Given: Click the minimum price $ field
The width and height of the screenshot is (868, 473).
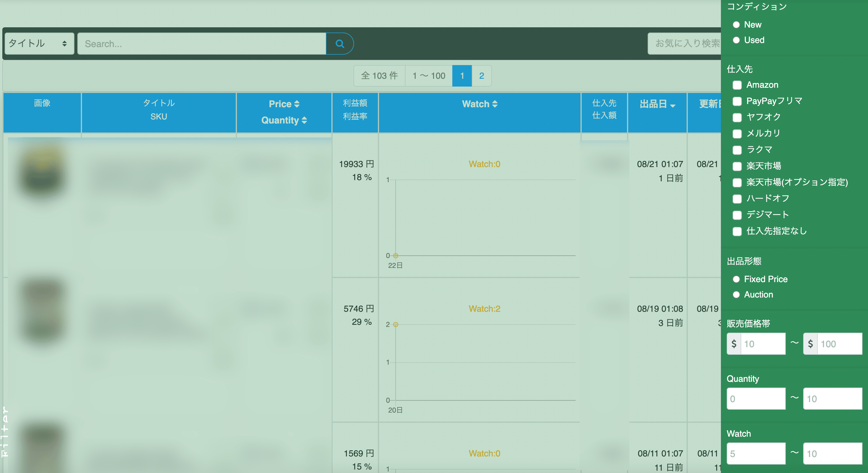Looking at the screenshot, I should 763,344.
